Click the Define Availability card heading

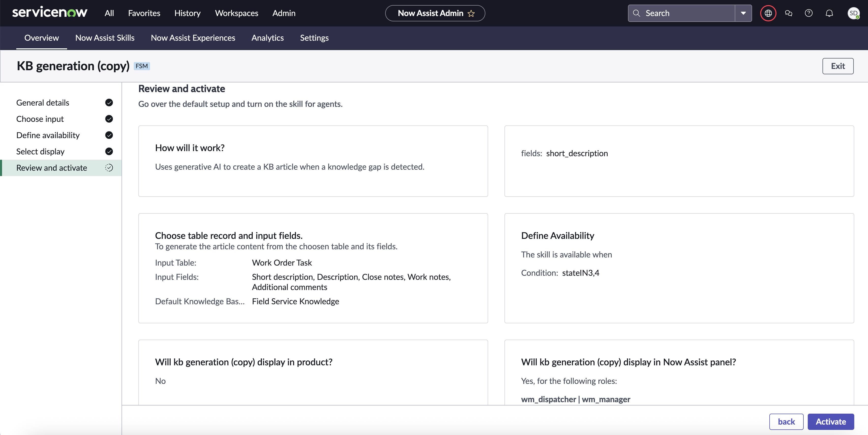558,235
